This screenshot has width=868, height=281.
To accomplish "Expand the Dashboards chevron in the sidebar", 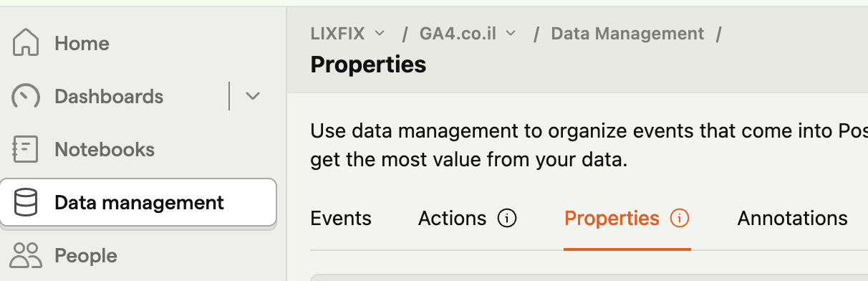I will click(x=253, y=96).
